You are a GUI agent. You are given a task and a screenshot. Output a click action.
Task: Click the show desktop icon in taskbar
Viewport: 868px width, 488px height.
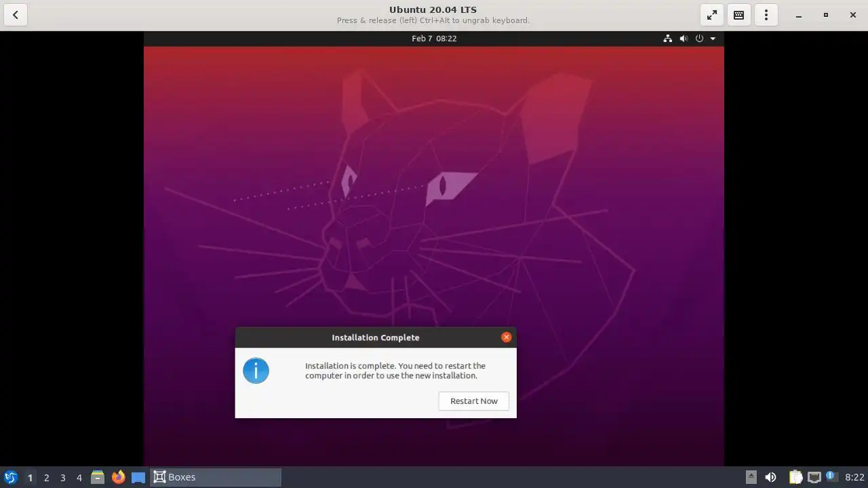[x=138, y=477]
